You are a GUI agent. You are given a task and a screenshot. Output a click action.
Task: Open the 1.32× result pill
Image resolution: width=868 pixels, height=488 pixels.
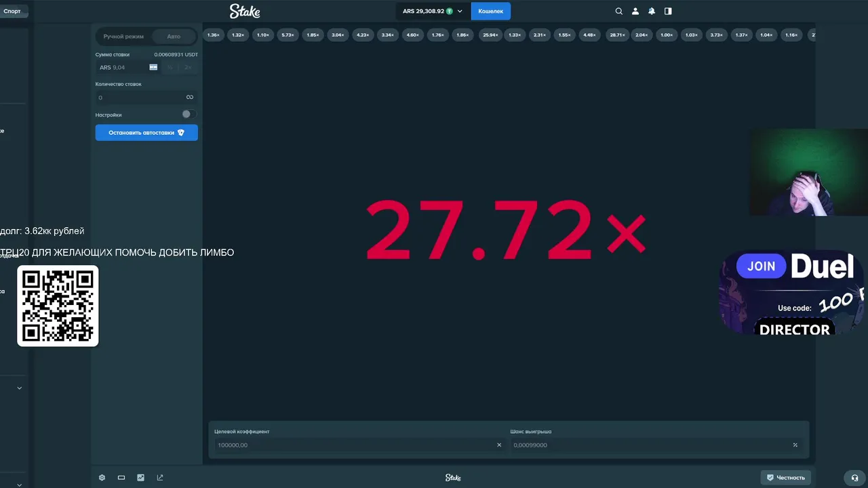238,35
